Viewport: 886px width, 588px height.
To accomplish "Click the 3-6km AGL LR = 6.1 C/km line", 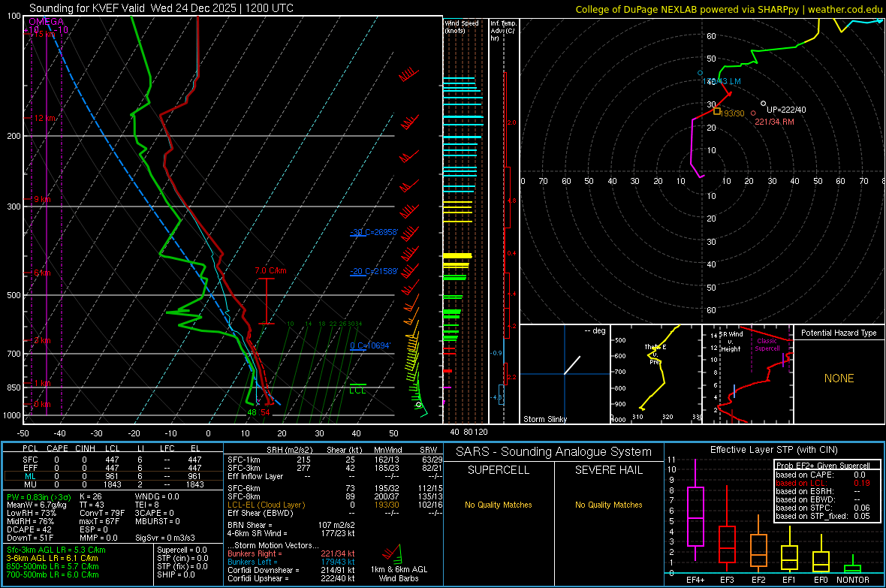I will point(52,558).
